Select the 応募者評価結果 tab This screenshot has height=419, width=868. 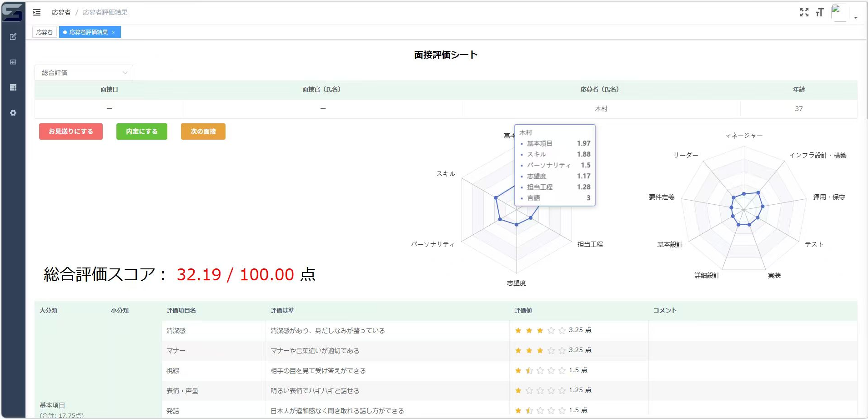(x=87, y=32)
